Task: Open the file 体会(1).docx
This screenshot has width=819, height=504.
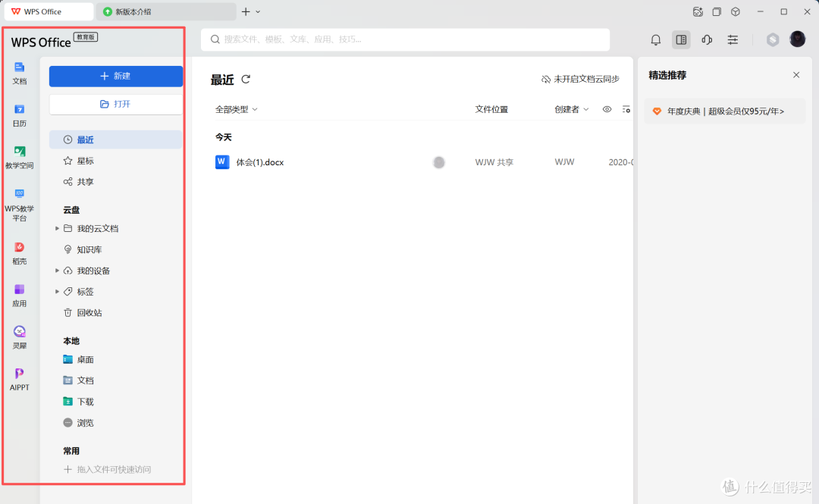Action: (259, 162)
